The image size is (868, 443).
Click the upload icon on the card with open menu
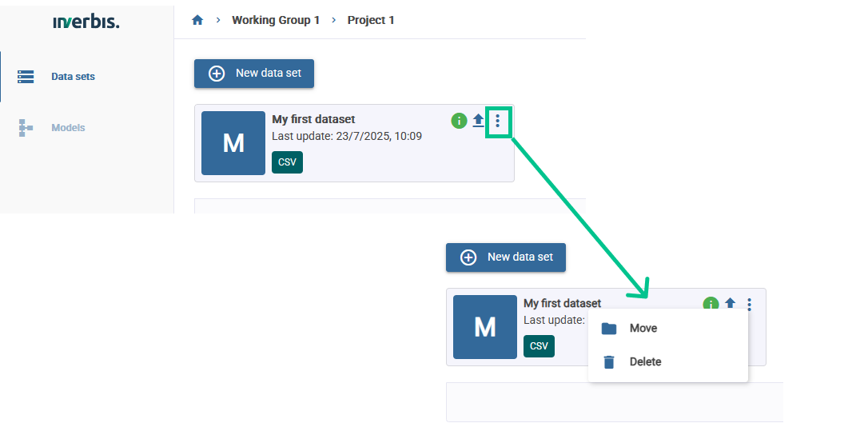[x=730, y=304]
